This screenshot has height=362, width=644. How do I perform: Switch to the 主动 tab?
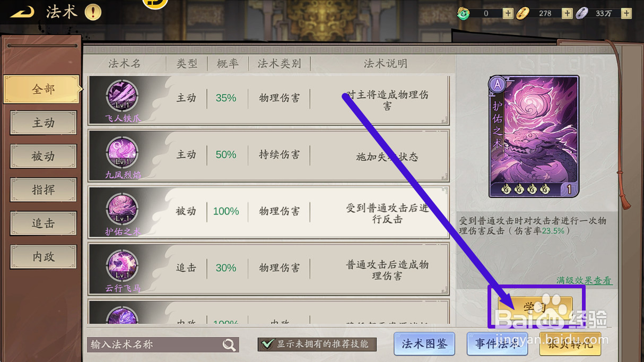pyautogui.click(x=43, y=123)
